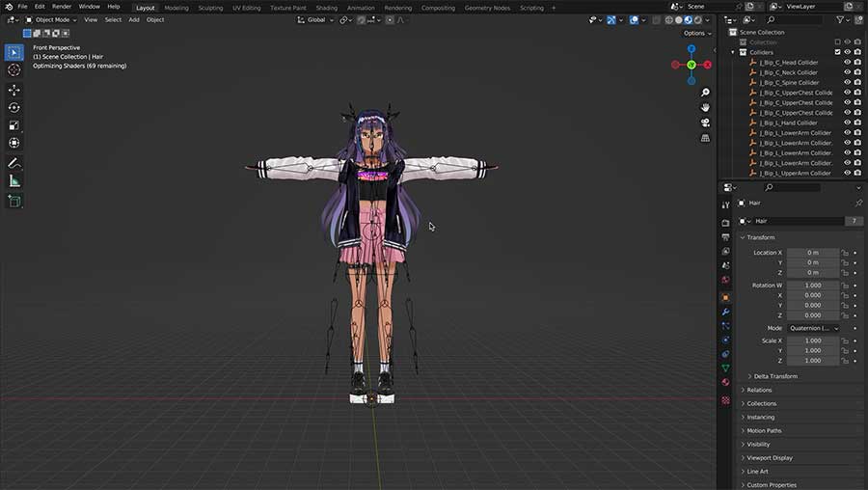Hide J_Bip_L_Hand Collider in viewport

[847, 122]
